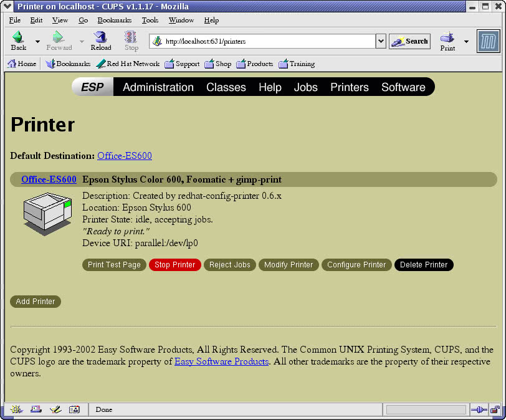Image resolution: width=506 pixels, height=420 pixels.
Task: Go to CUPS Classes tab
Action: tap(226, 87)
